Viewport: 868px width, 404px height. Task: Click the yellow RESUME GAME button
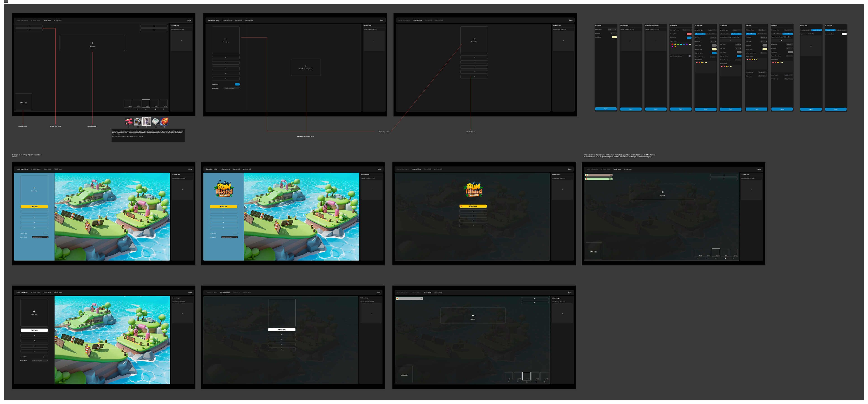click(473, 206)
